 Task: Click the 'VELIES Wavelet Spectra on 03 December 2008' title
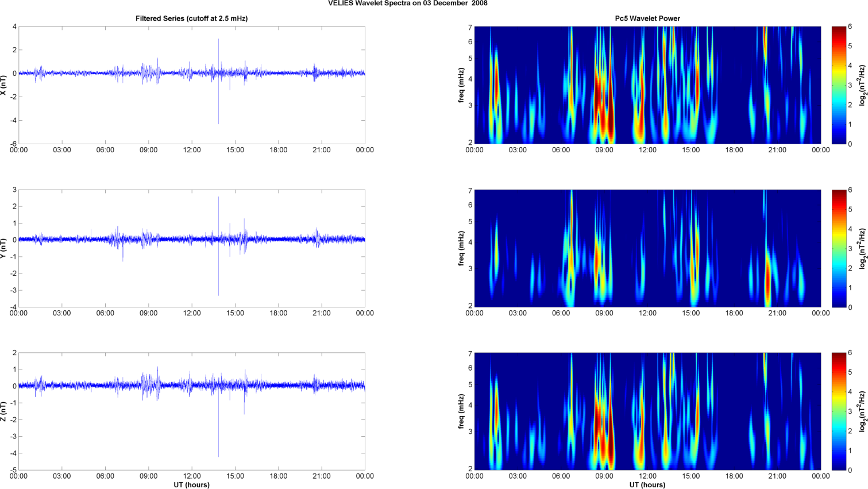click(408, 3)
